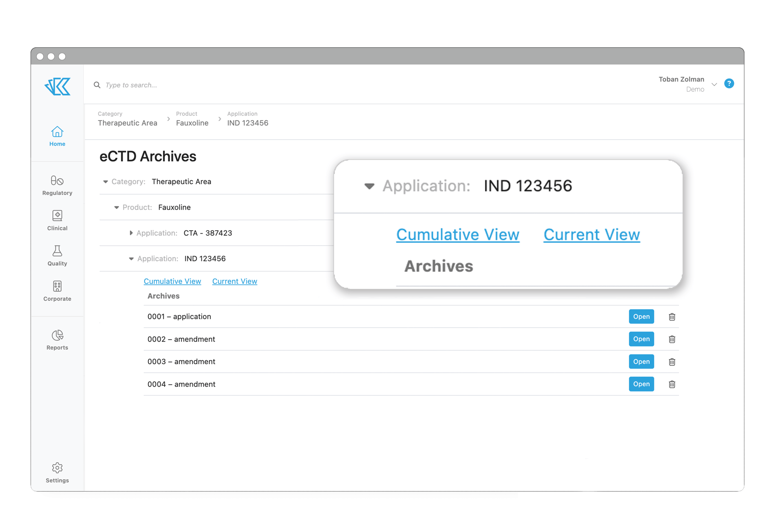
Task: Click the Toban Zolman user name
Action: (681, 79)
